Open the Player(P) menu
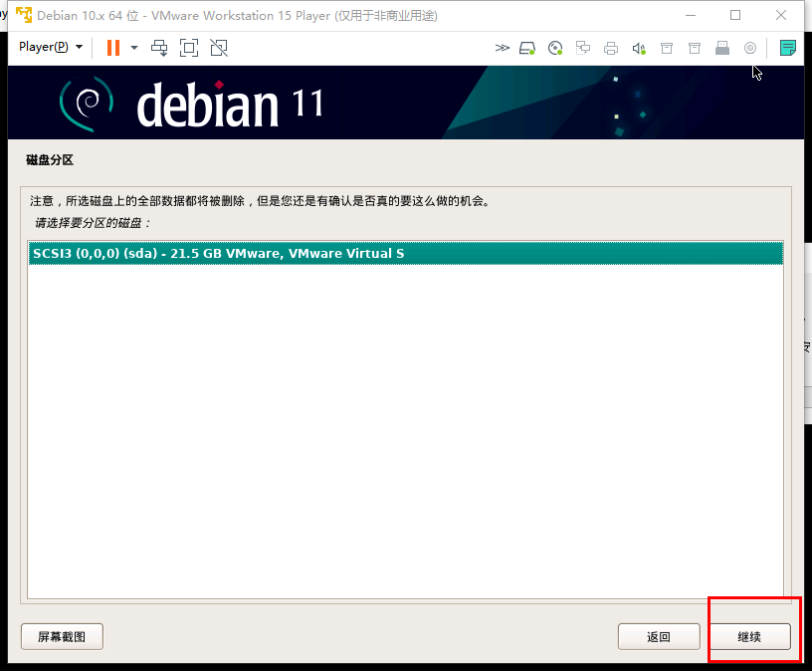The height and width of the screenshot is (671, 812). [50, 47]
